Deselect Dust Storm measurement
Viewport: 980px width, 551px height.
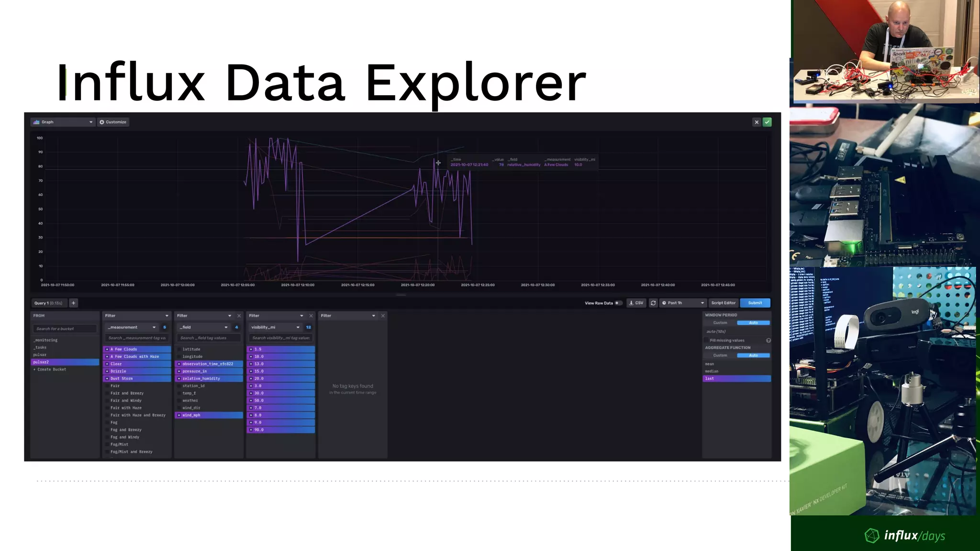coord(137,378)
